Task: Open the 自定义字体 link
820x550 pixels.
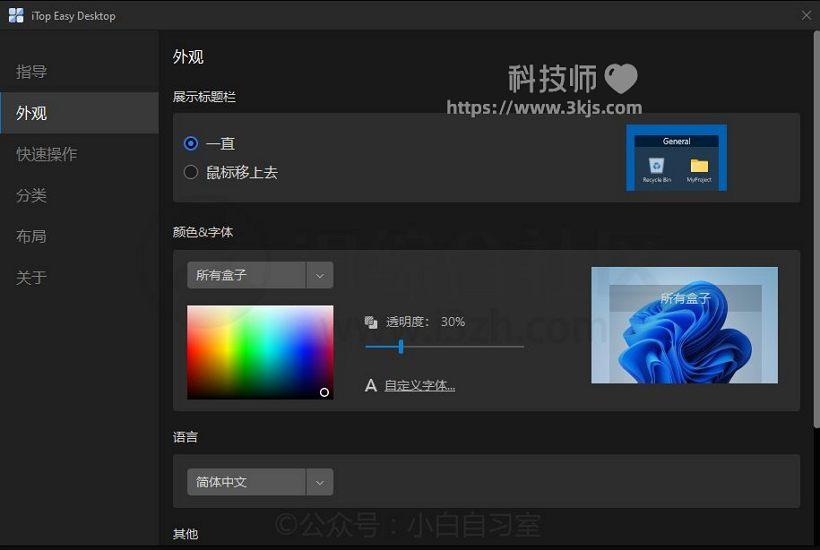Action: pos(419,386)
